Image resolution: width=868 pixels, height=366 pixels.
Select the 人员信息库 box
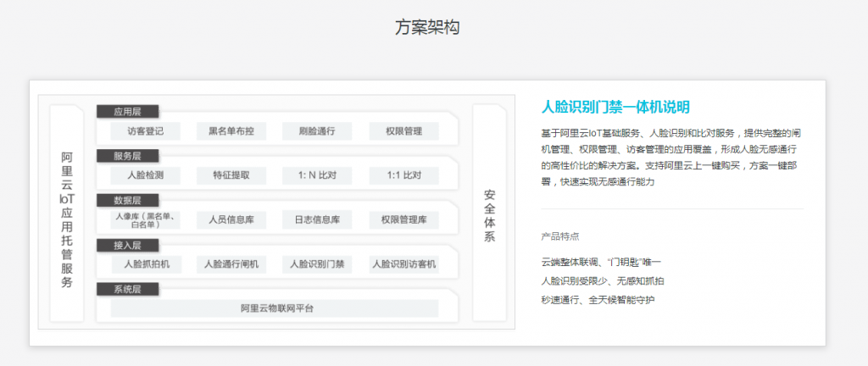coord(231,220)
